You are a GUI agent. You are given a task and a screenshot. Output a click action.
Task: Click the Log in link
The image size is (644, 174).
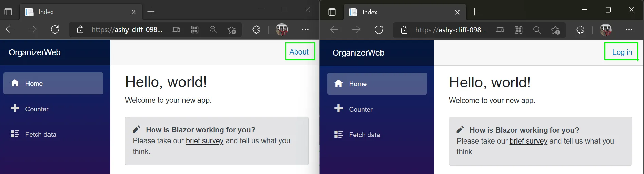(622, 52)
